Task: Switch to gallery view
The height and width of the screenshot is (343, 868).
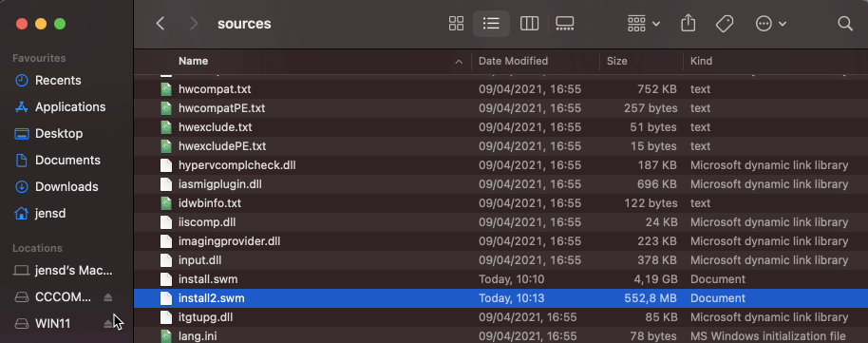Action: click(565, 23)
